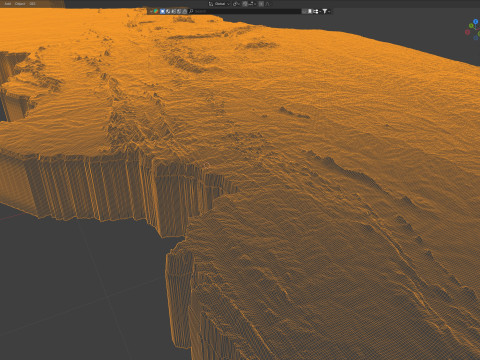Open the proportional falloff curve dropdown

(268, 4)
